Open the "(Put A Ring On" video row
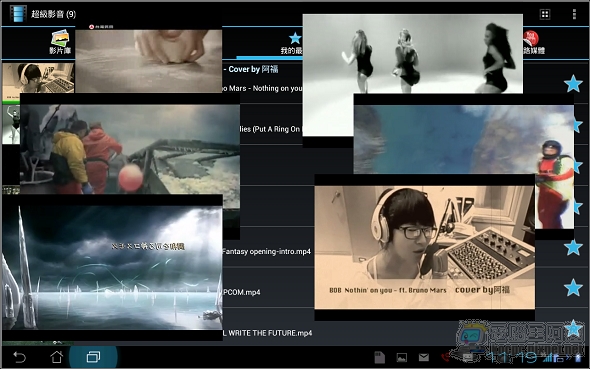This screenshot has height=369, width=590. click(271, 129)
